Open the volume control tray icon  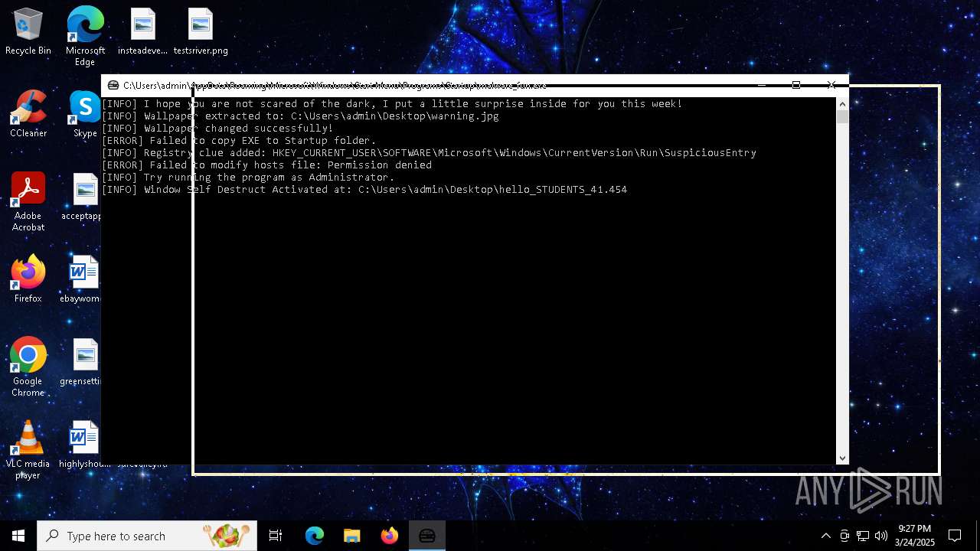(881, 536)
